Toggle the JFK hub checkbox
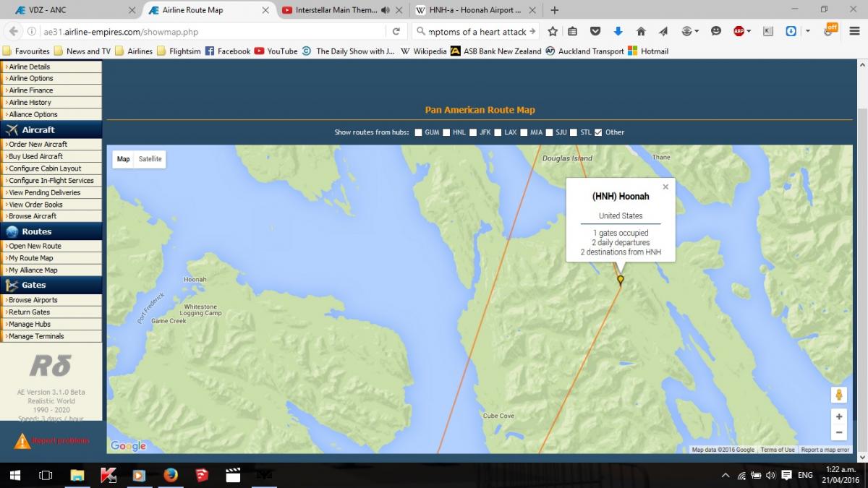The image size is (868, 488). click(473, 132)
